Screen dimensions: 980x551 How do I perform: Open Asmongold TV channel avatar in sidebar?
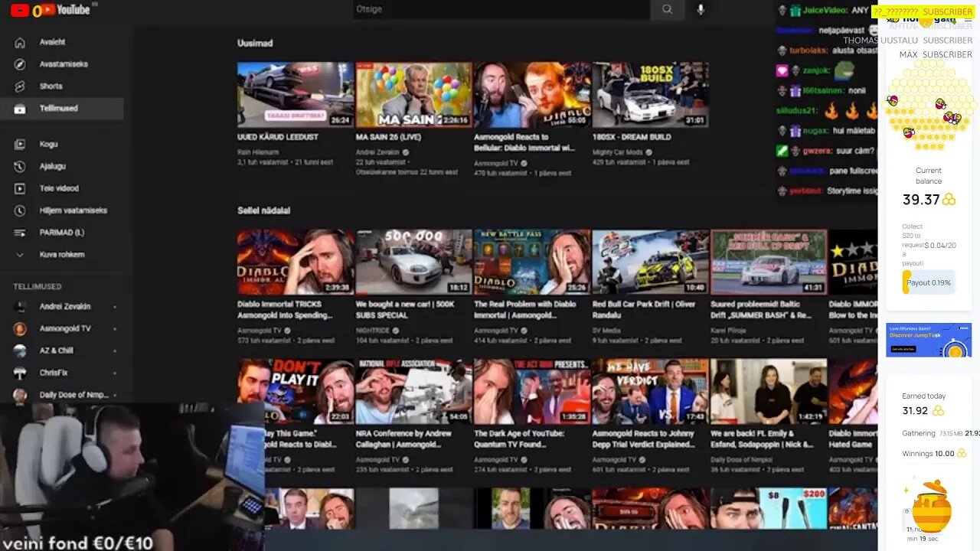[21, 329]
